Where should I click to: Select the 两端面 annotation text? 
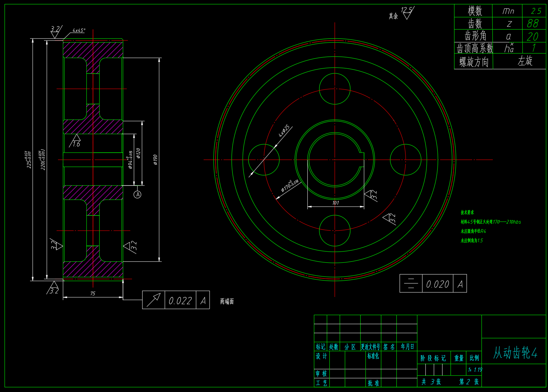(x=227, y=301)
